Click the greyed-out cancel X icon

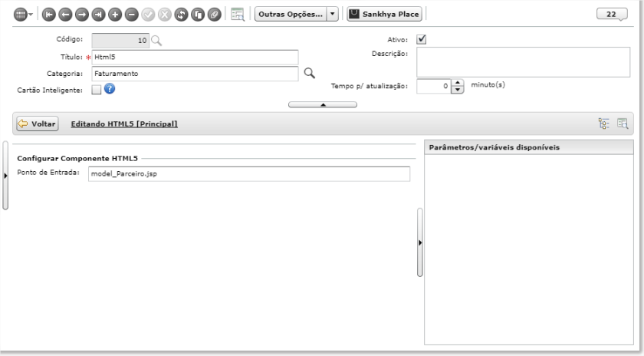tap(165, 15)
